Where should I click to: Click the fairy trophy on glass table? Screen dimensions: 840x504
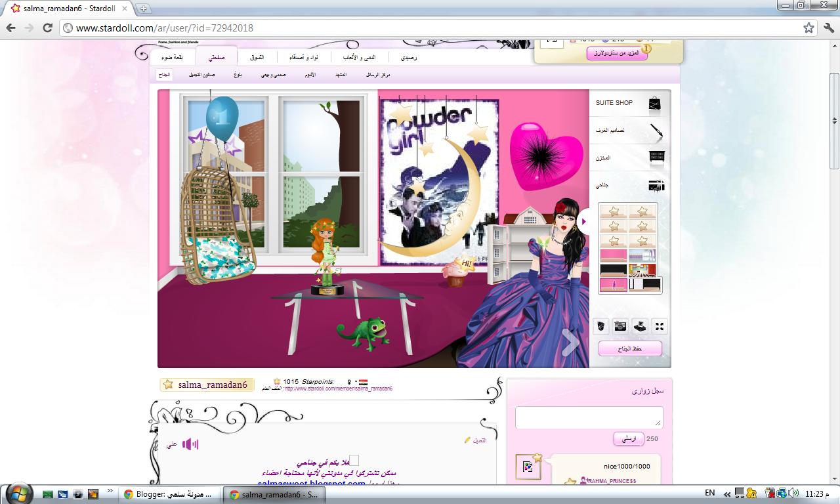coord(326,257)
